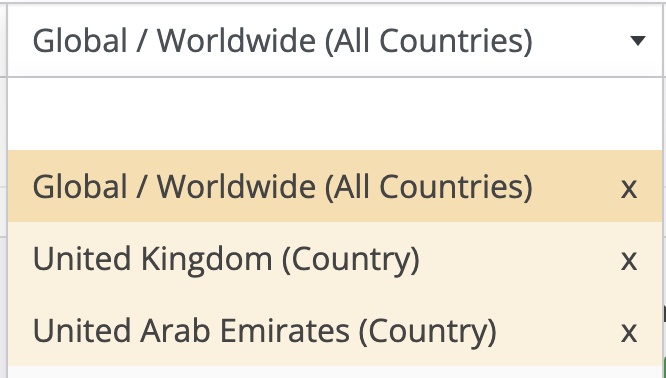Screen dimensions: 666x378
Task: Click the selected value text in header
Action: (282, 41)
